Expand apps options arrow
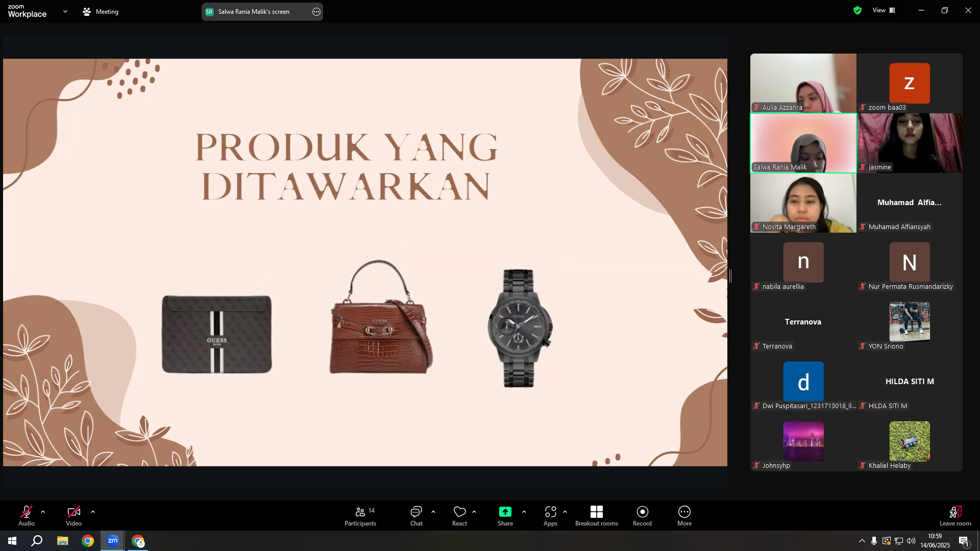The width and height of the screenshot is (980, 551). [x=565, y=512]
